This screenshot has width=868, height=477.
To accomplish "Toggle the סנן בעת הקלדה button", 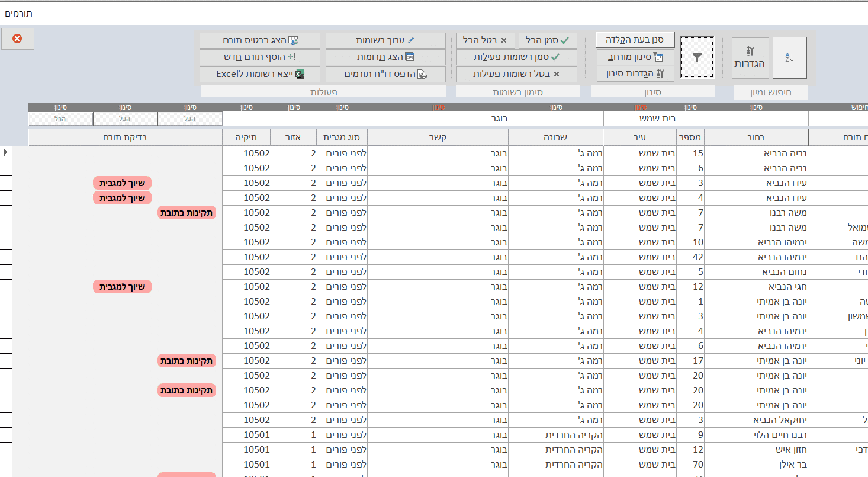I will (635, 40).
